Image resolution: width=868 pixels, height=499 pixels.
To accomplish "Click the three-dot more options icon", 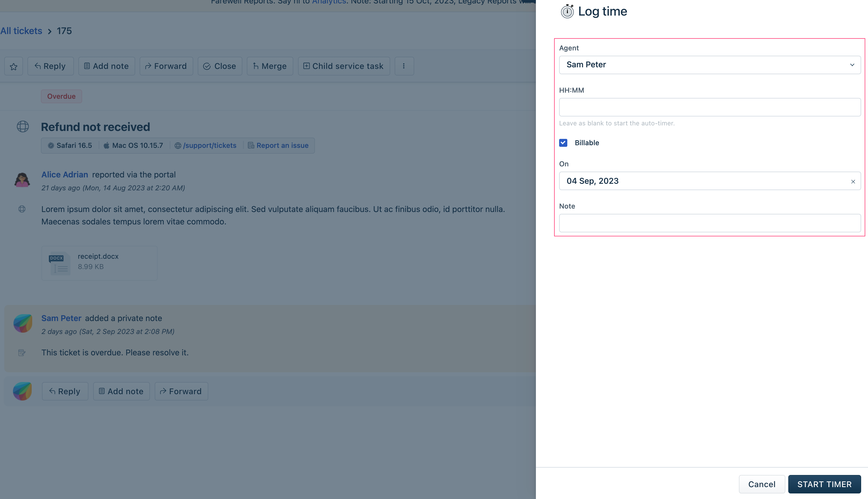I will click(x=404, y=65).
